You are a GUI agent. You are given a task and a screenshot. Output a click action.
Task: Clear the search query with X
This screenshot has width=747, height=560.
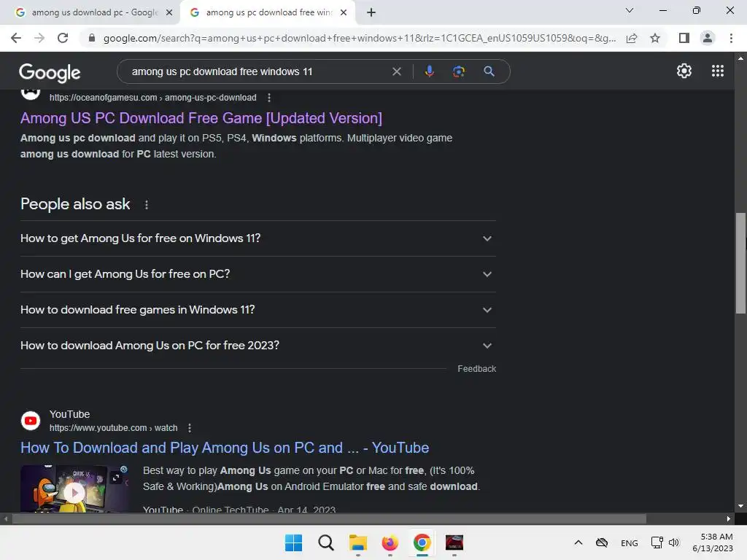click(x=396, y=71)
